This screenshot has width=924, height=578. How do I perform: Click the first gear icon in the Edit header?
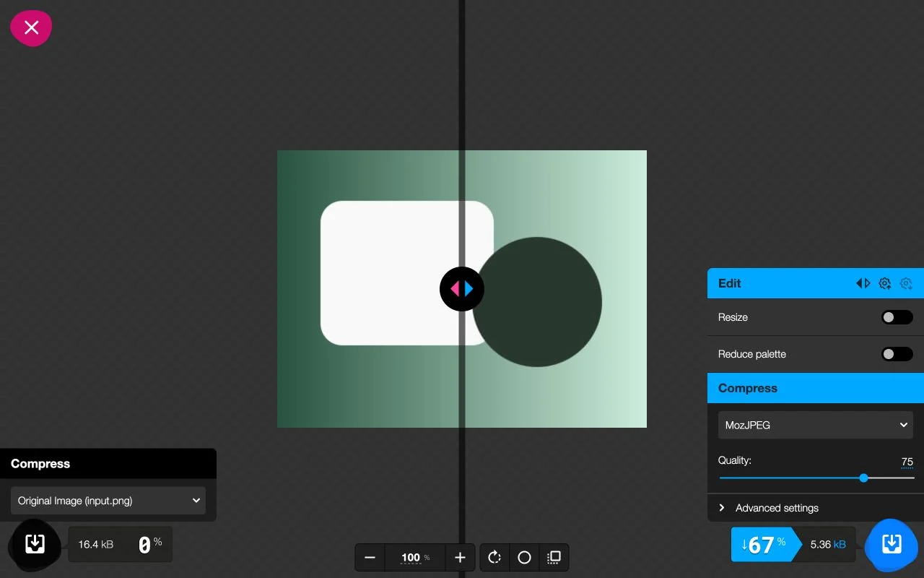coord(885,283)
